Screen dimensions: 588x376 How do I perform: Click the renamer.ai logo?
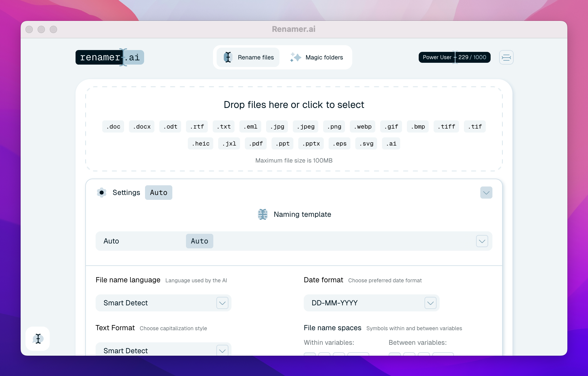pyautogui.click(x=110, y=57)
